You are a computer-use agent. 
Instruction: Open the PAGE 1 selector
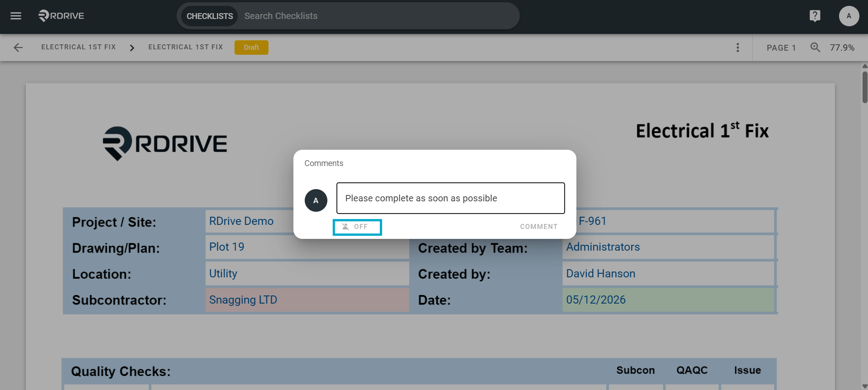(781, 48)
